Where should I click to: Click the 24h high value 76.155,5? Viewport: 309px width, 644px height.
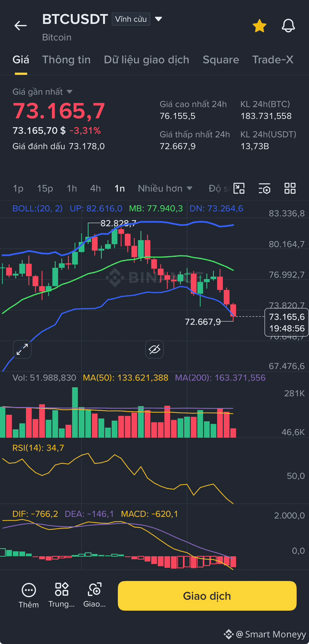point(178,116)
